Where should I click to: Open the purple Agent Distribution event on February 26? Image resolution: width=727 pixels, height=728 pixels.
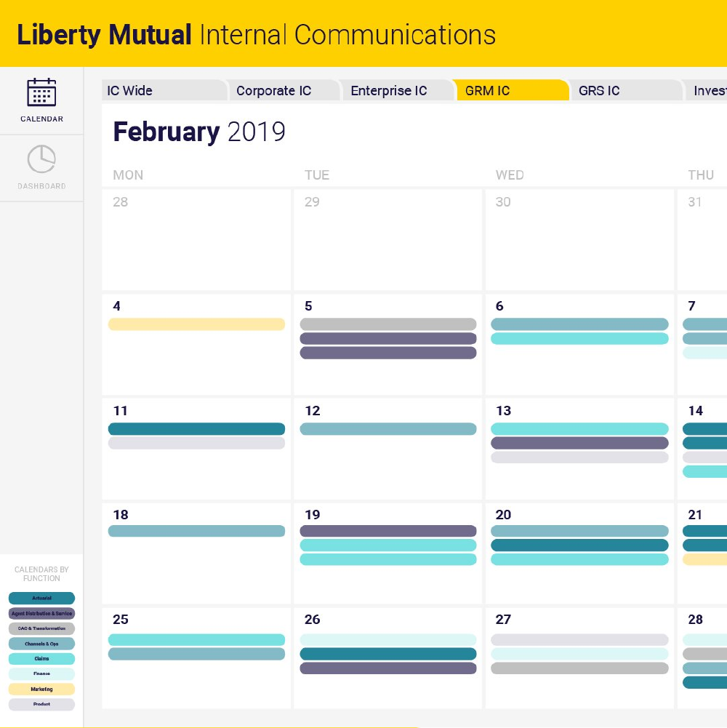(x=388, y=668)
